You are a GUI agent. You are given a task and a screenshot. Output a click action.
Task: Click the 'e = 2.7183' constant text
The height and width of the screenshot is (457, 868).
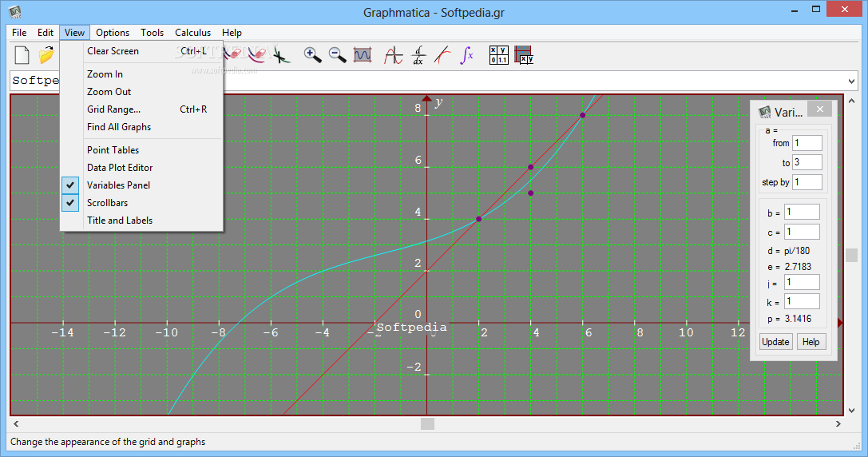click(789, 267)
